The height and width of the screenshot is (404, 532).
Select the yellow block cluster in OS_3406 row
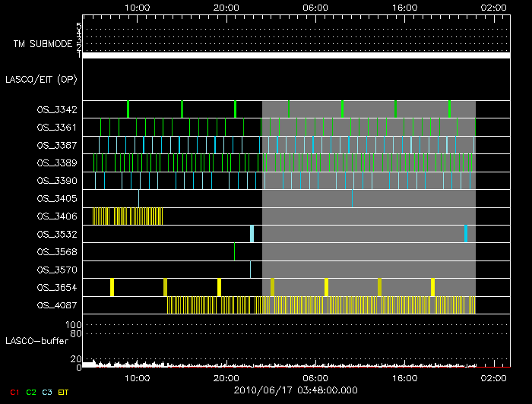tap(127, 216)
